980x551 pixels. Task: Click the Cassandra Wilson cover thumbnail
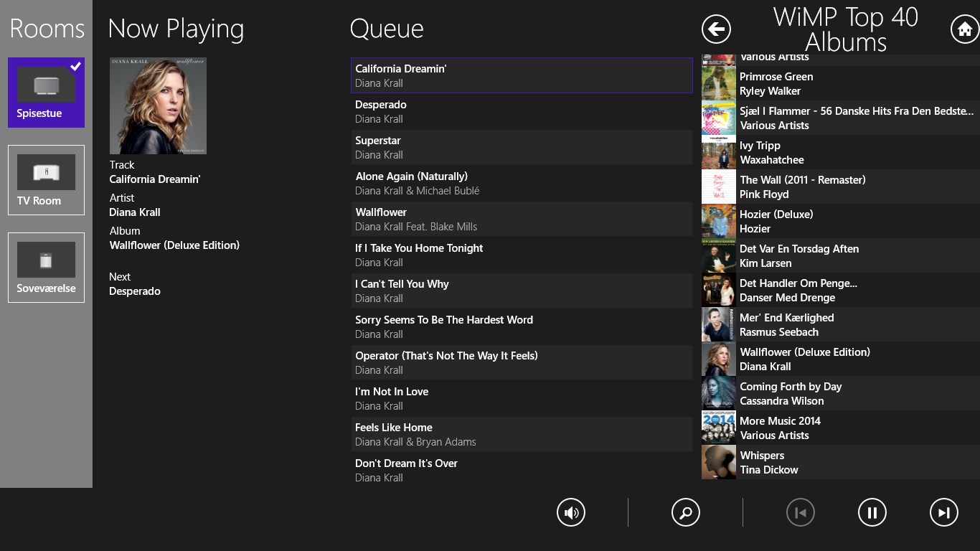point(719,393)
